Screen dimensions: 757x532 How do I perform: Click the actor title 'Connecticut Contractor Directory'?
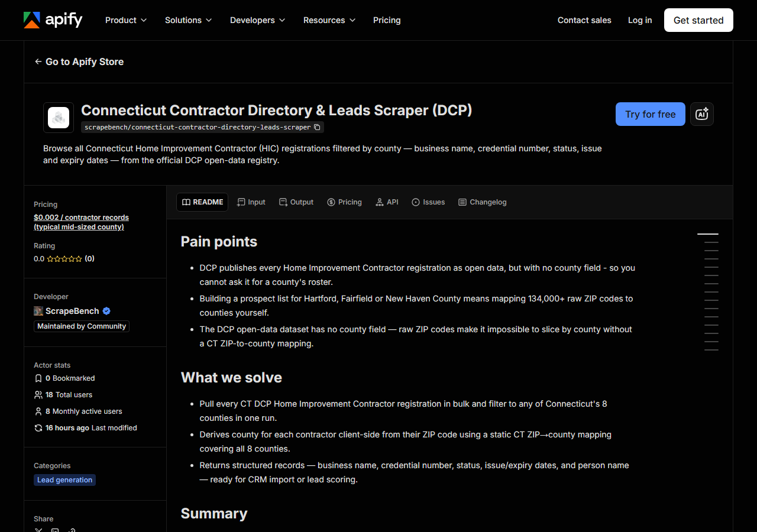tap(276, 111)
